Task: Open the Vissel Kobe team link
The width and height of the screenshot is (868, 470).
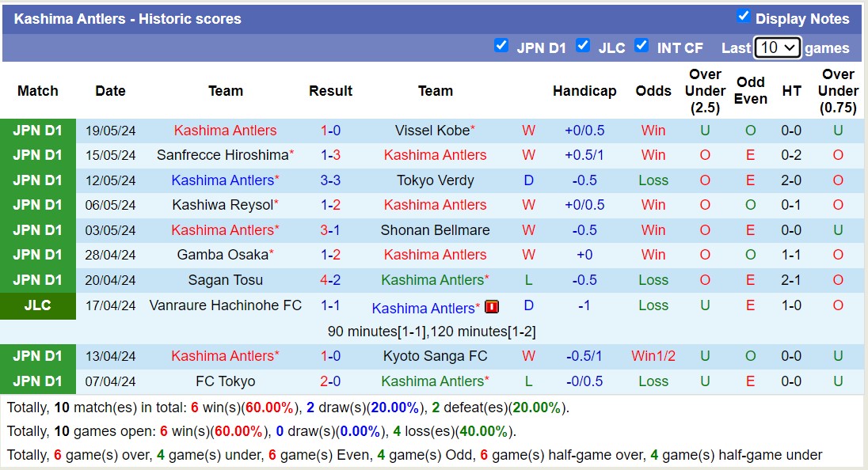Action: (432, 131)
